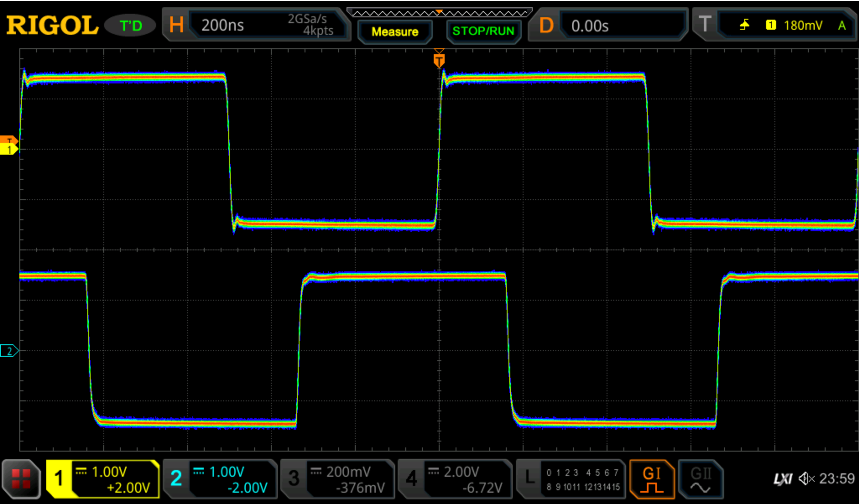The image size is (860, 504).
Task: Click the 23:59 clock readout
Action: [x=837, y=478]
